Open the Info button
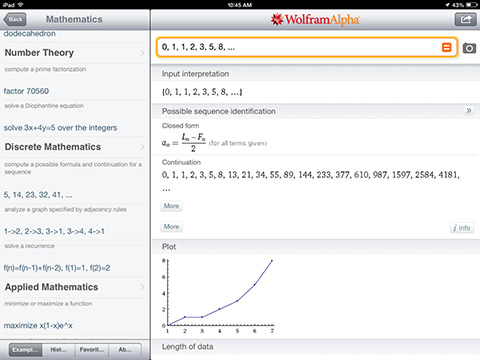Viewport: 480px width, 360px height. [462, 228]
